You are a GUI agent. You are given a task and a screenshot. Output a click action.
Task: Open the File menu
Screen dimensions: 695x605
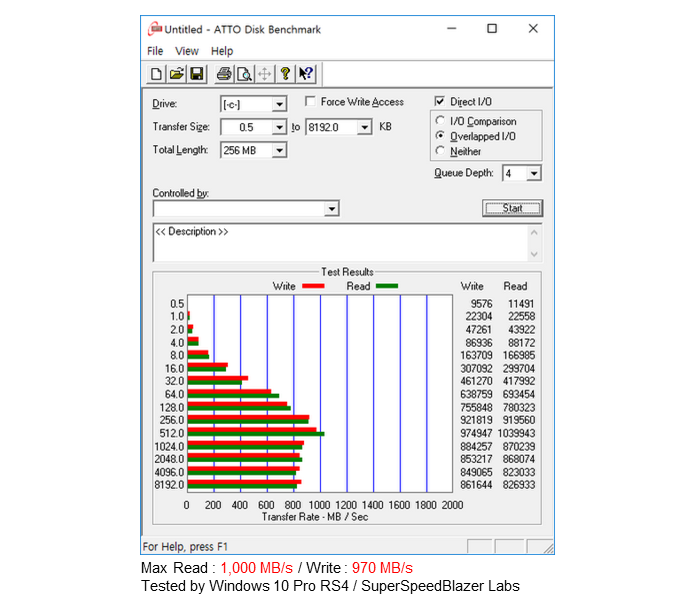(155, 51)
